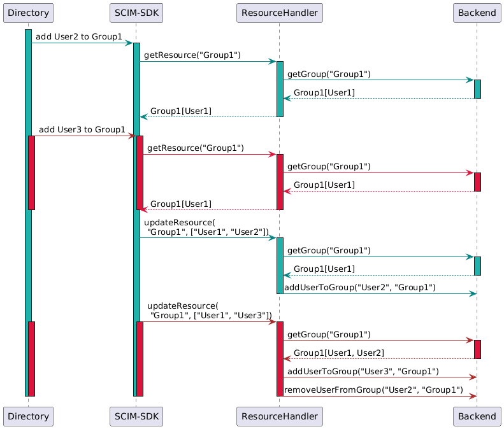Select the updateResource message containing "User2"
504x429 pixels.
(206, 227)
